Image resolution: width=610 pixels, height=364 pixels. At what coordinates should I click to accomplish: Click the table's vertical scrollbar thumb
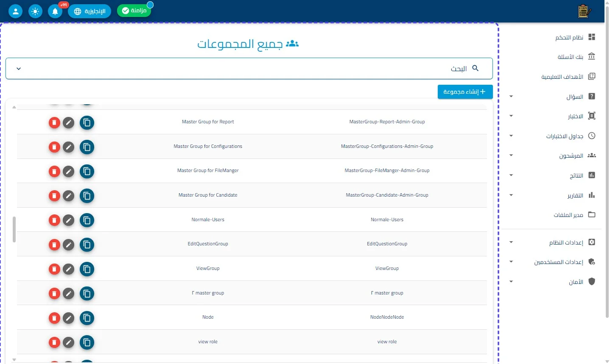tap(14, 230)
